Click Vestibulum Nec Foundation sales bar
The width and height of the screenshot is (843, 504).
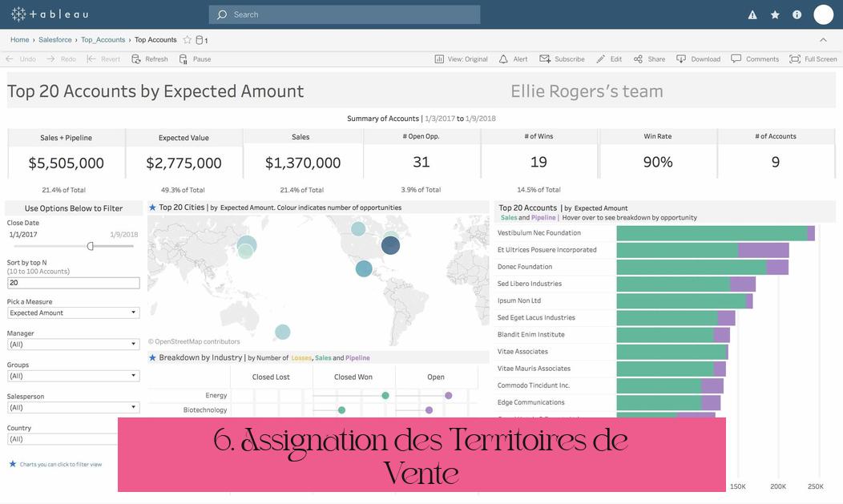coord(712,233)
